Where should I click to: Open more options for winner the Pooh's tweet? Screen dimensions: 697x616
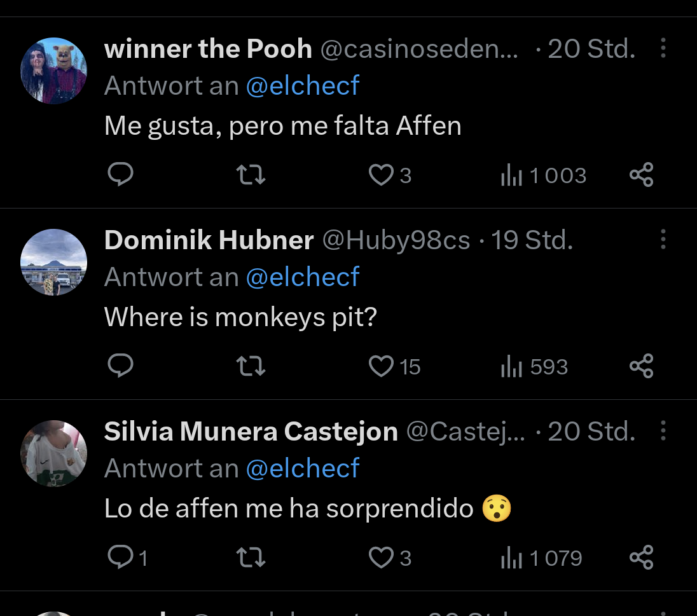click(x=663, y=48)
